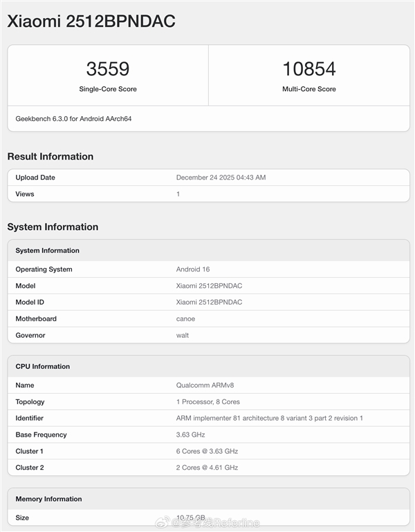This screenshot has height=532, width=415.
Task: Click the CPU name Qualcomm ARMv8
Action: (201, 385)
